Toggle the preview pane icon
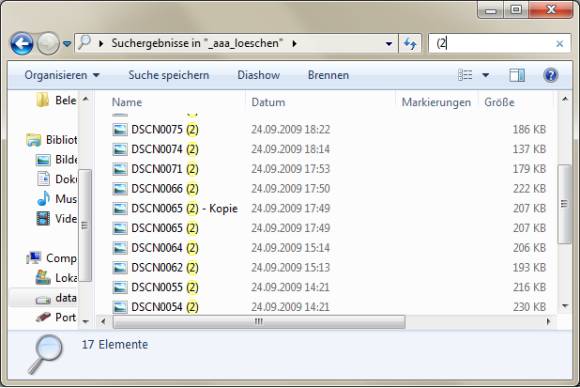Viewport: 580px width, 388px height. (517, 75)
